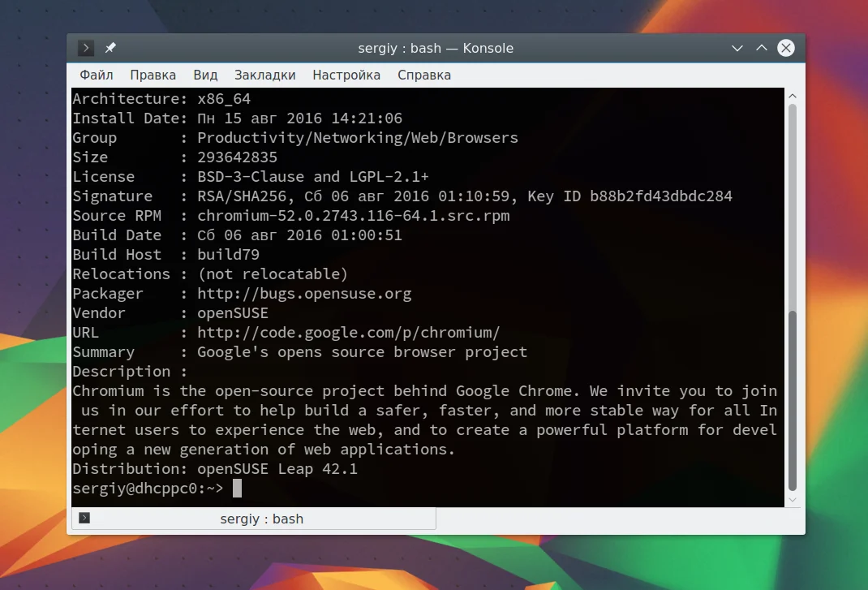Open the Правка menu
The image size is (868, 590).
[153, 75]
